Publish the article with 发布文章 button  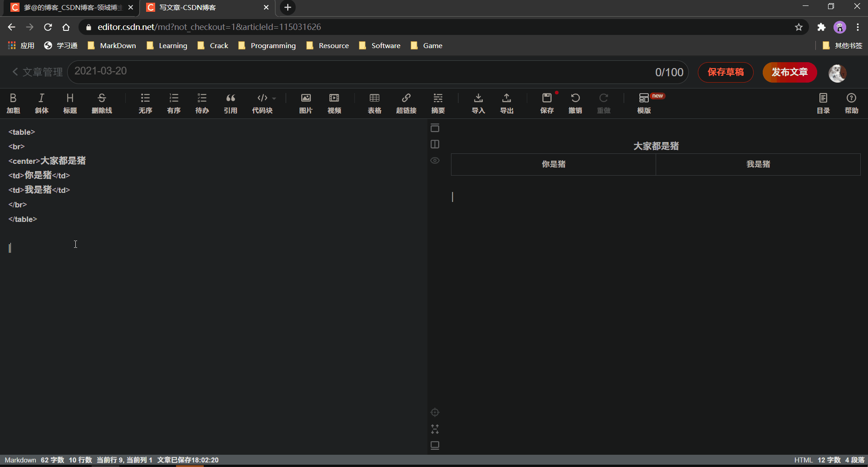point(789,72)
